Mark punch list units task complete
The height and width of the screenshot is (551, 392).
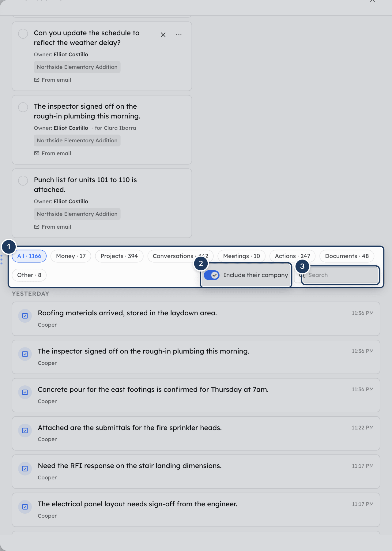(x=23, y=181)
